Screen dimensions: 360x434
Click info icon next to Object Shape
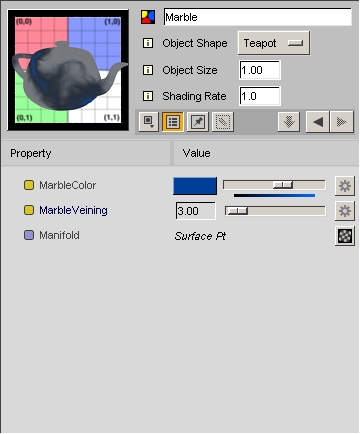click(x=148, y=43)
